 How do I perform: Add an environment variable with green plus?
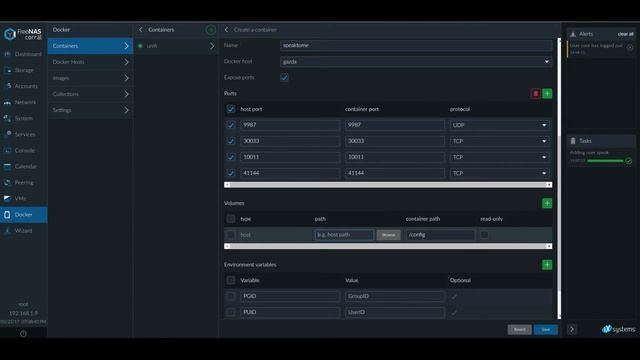547,265
